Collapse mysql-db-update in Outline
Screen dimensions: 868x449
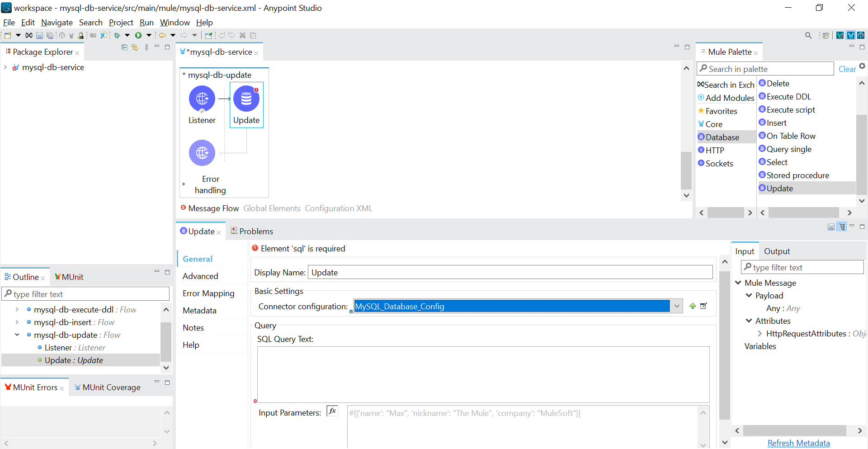17,335
